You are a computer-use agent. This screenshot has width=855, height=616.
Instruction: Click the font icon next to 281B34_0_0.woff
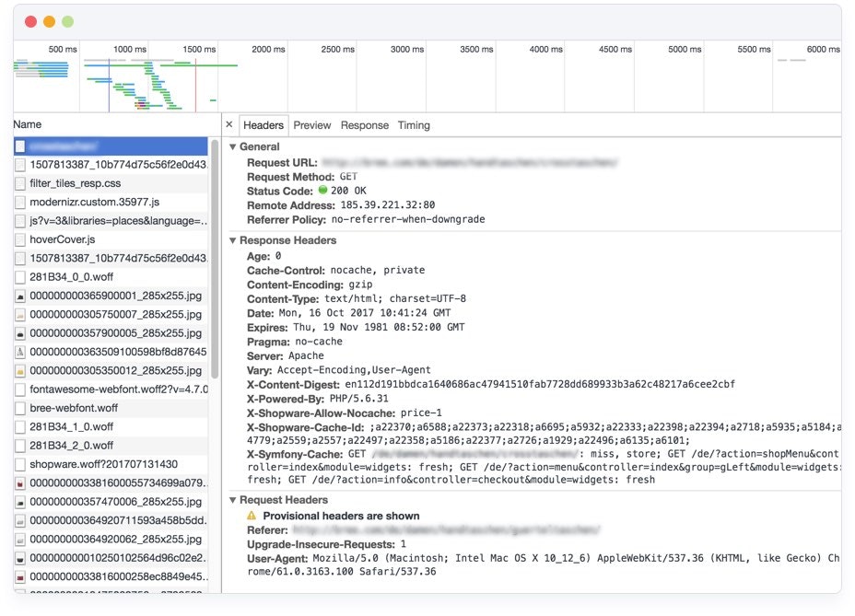tap(20, 277)
